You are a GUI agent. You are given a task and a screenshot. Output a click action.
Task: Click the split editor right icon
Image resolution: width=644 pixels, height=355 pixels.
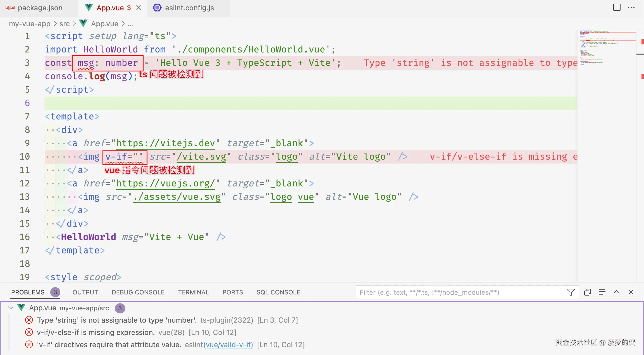point(617,8)
